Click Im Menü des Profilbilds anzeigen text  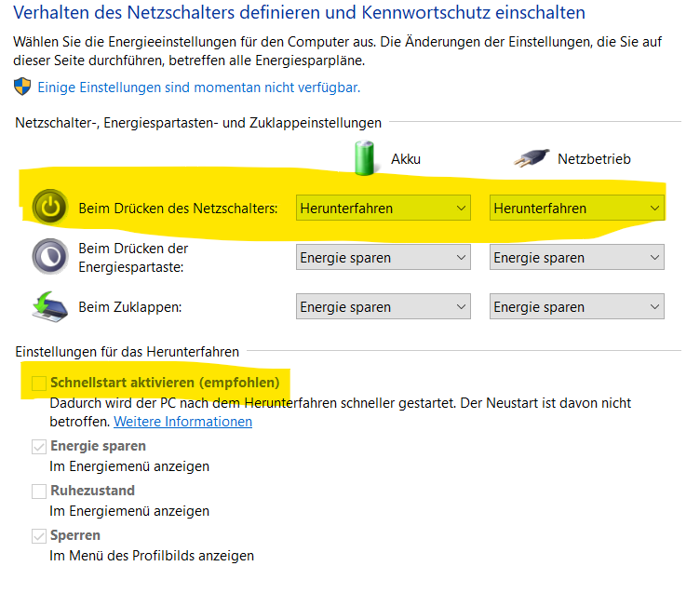tap(152, 556)
